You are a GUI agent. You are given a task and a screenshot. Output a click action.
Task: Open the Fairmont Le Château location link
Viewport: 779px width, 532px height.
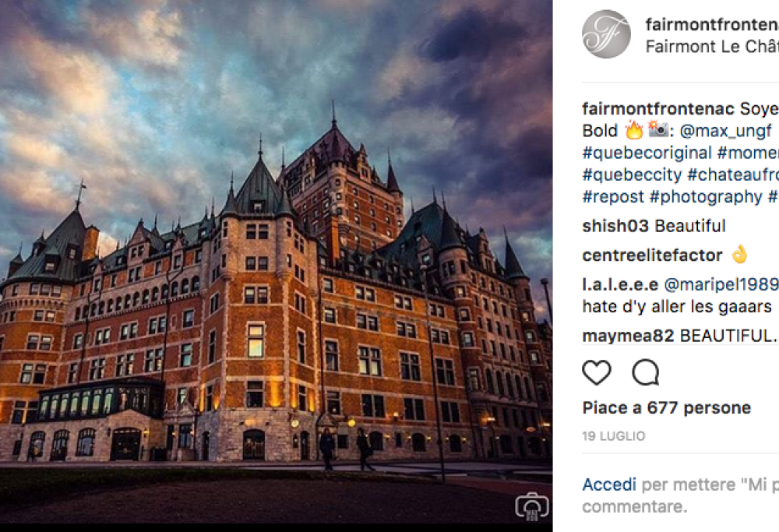pos(711,47)
